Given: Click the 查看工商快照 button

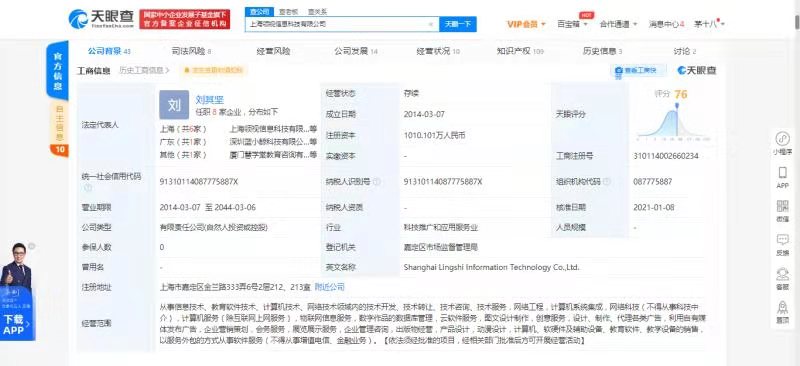Looking at the screenshot, I should point(639,70).
